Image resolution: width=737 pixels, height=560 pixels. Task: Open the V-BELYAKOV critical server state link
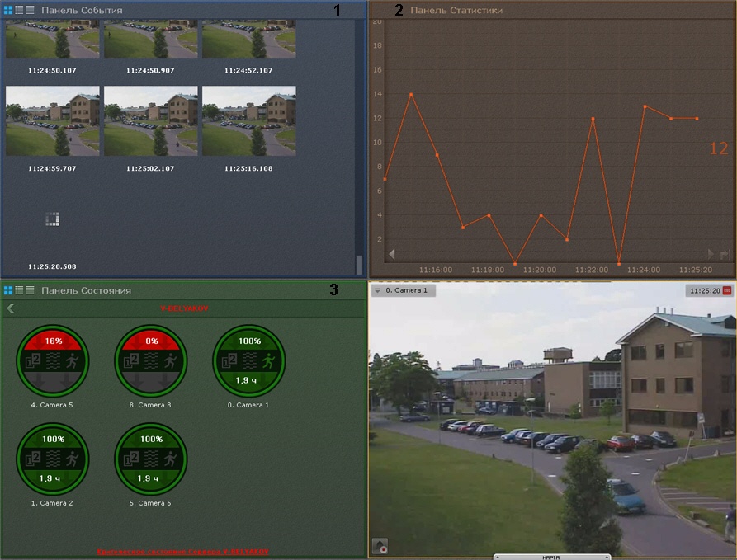tap(183, 551)
